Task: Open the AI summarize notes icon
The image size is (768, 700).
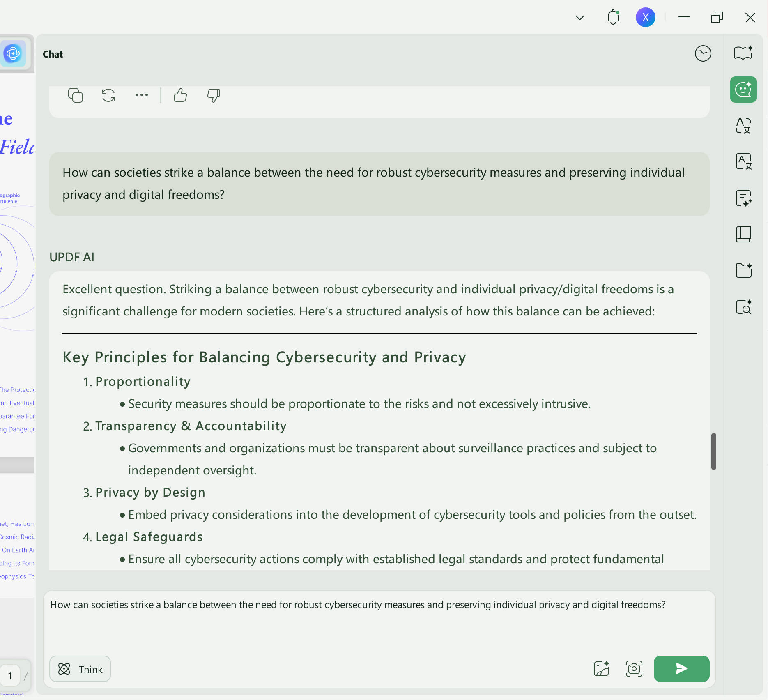Action: [743, 198]
